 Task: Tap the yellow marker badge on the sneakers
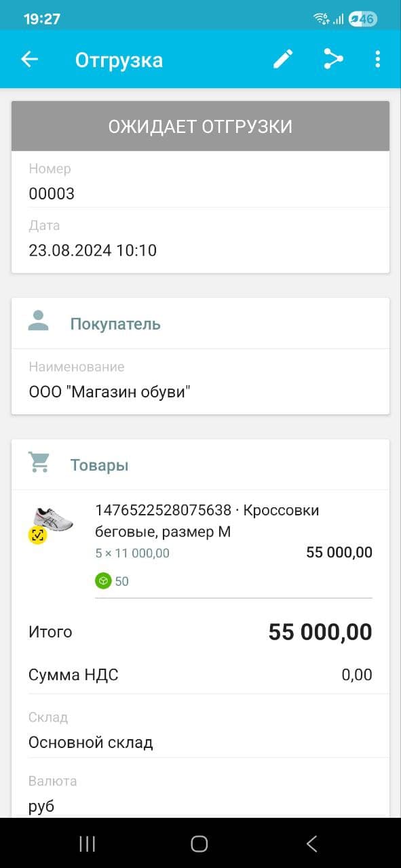pyautogui.click(x=37, y=535)
